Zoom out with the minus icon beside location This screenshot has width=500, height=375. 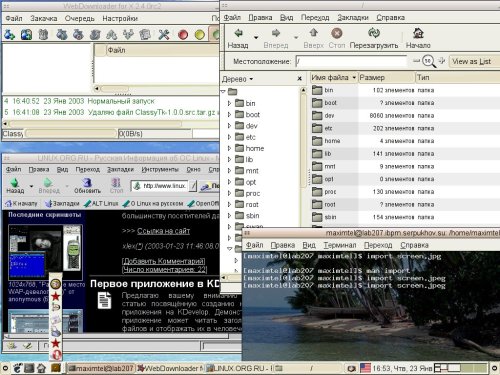point(416,61)
